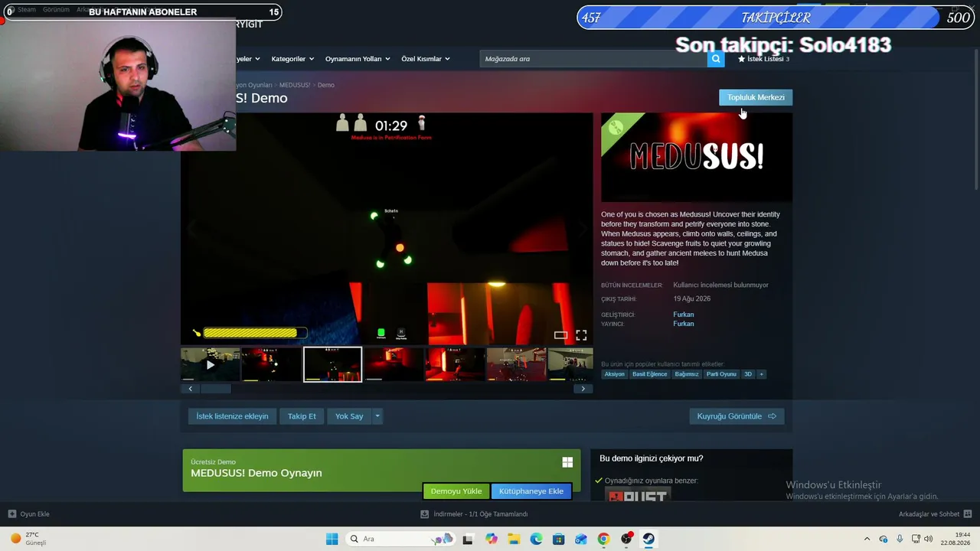980x551 pixels.
Task: Click the store search input field
Action: pyautogui.click(x=593, y=59)
